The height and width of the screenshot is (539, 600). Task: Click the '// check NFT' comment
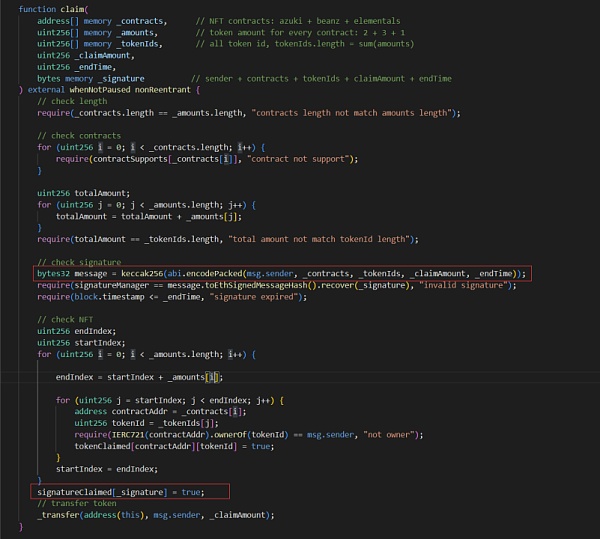(62, 319)
